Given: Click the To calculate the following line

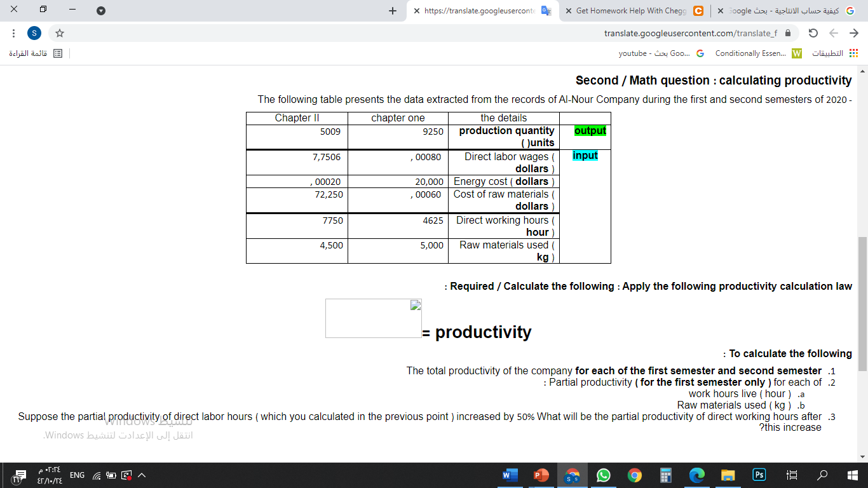Looking at the screenshot, I should coord(788,354).
